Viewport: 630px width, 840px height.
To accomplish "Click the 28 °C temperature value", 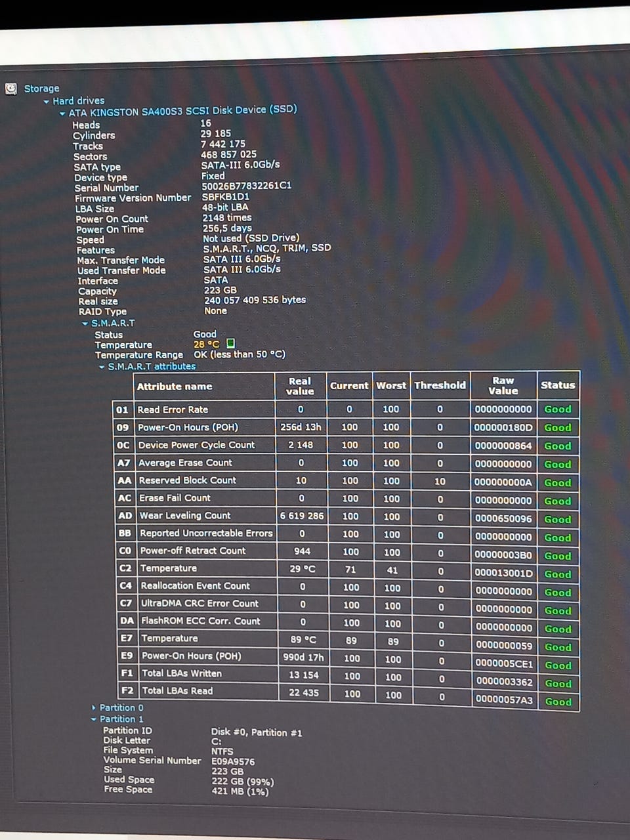I will pyautogui.click(x=206, y=344).
